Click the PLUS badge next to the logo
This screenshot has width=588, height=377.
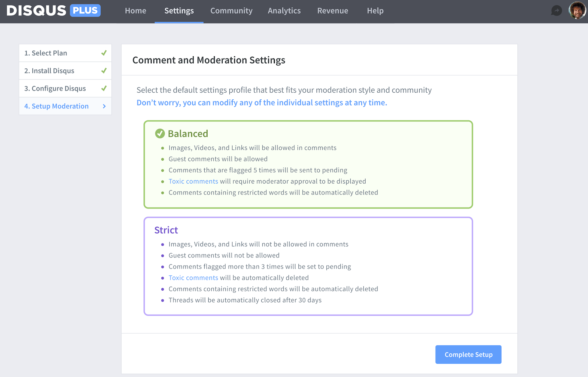[85, 10]
